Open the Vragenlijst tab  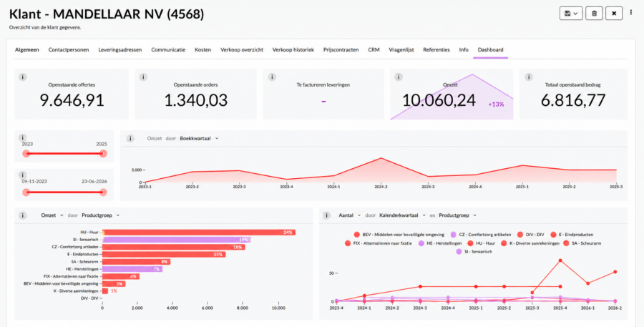coord(401,49)
